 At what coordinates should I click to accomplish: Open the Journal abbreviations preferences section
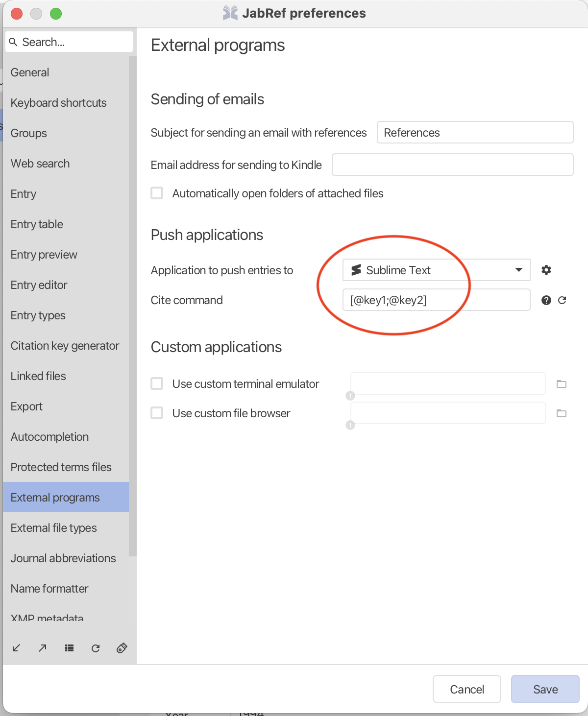coord(63,558)
